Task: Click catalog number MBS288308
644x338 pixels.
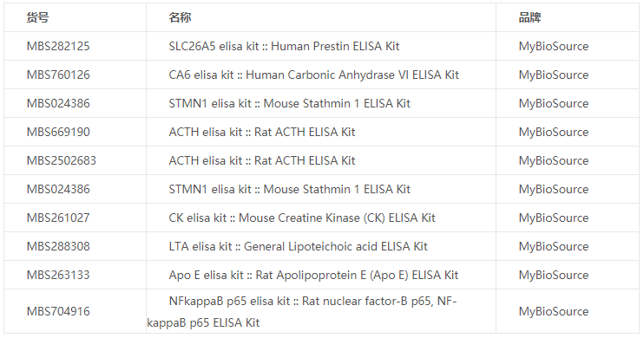Action: (x=58, y=246)
